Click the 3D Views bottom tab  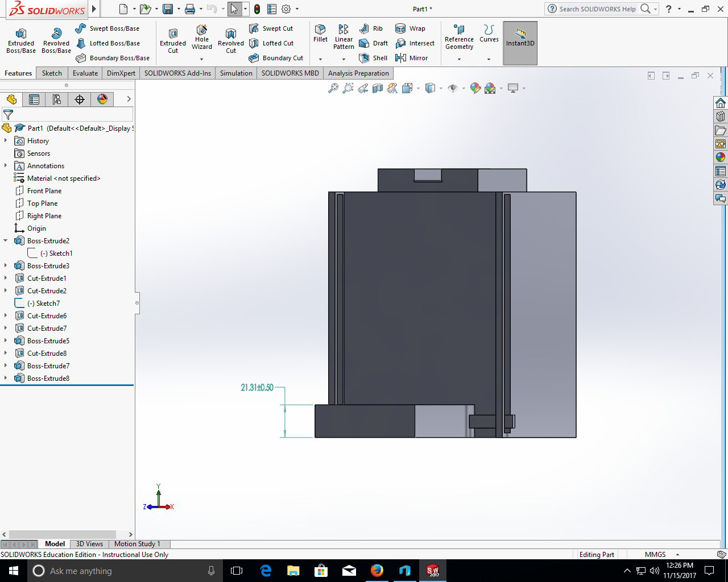[89, 544]
